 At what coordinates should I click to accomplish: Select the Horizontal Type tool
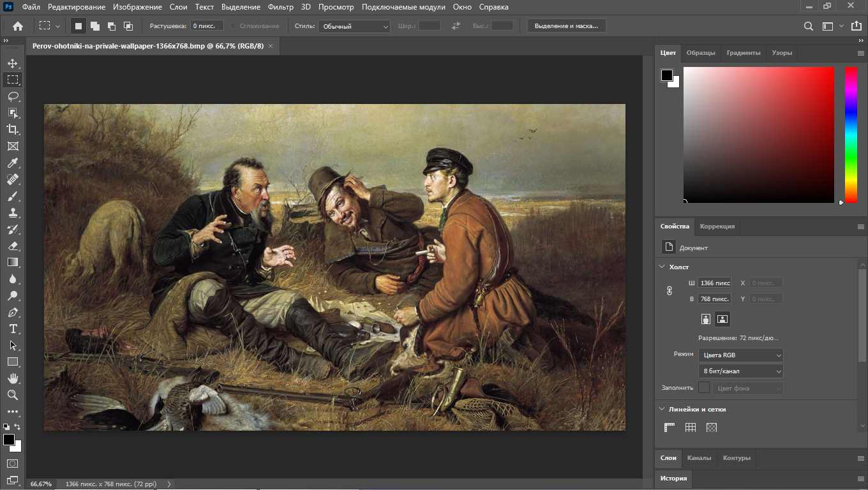pyautogui.click(x=13, y=329)
